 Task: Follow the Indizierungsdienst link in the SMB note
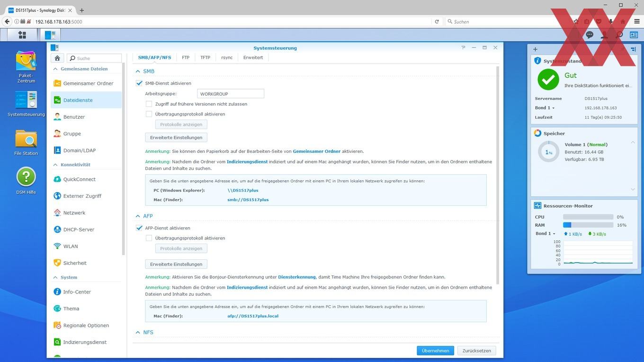pyautogui.click(x=247, y=162)
